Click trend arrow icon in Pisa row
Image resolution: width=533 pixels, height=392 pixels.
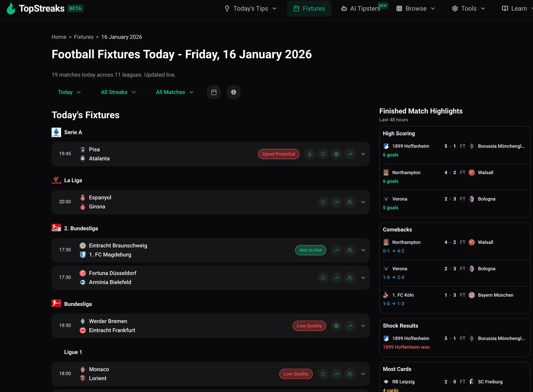pyautogui.click(x=350, y=154)
